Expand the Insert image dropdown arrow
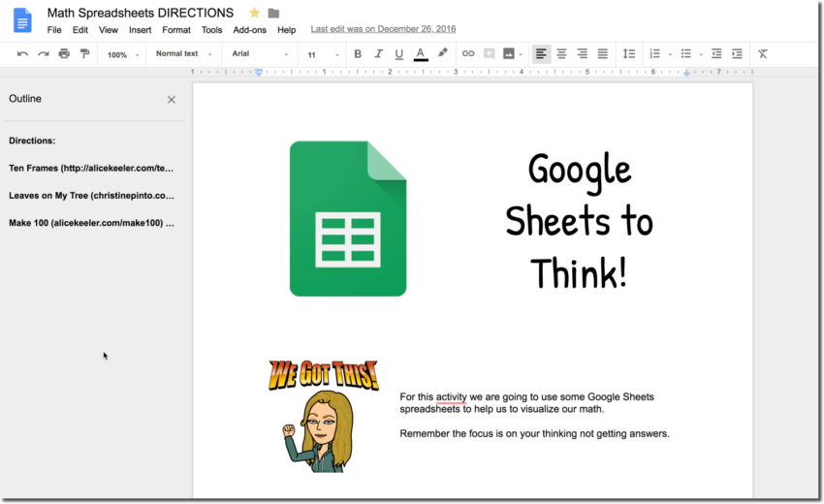Viewport: 824px width, 504px height. point(521,54)
